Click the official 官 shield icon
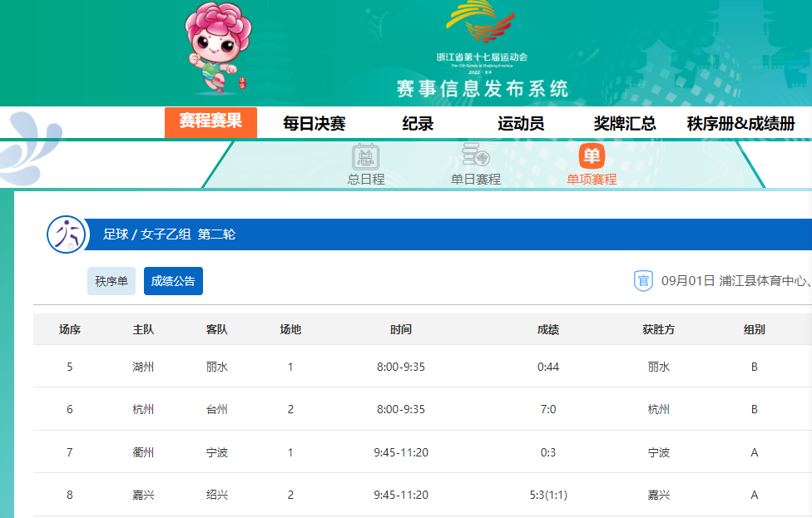The height and width of the screenshot is (518, 812). (643, 280)
